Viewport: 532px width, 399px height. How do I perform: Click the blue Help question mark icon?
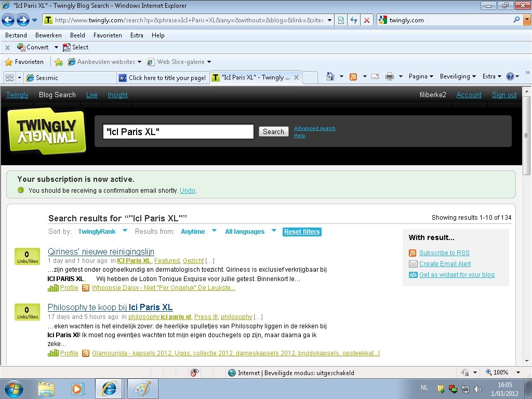(510, 76)
